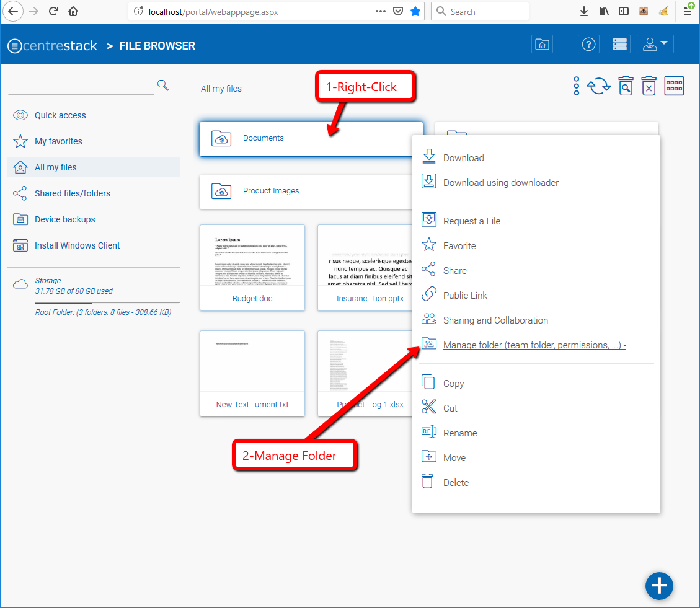This screenshot has height=608, width=700.
Task: Click the refresh sync arrows icon
Action: (599, 86)
